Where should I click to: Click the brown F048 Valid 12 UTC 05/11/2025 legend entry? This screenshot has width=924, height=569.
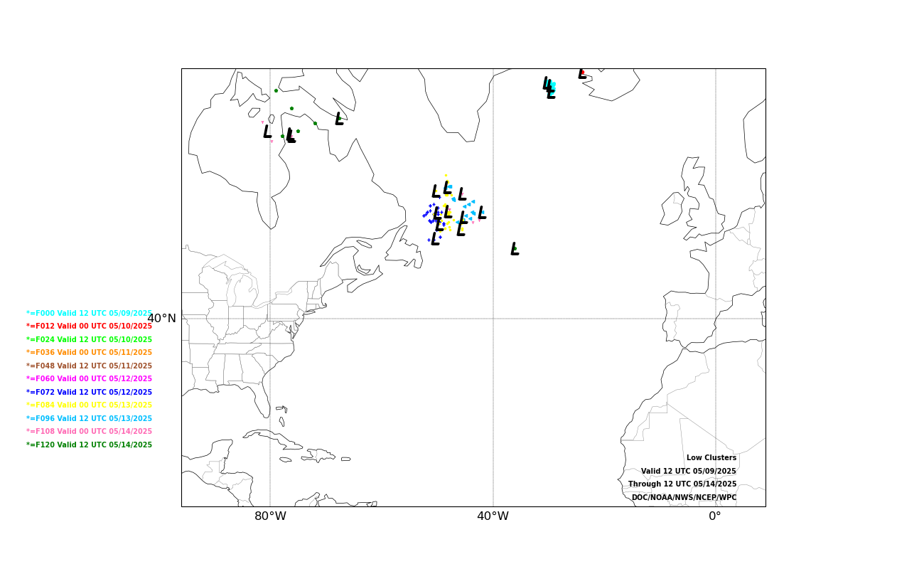point(90,366)
